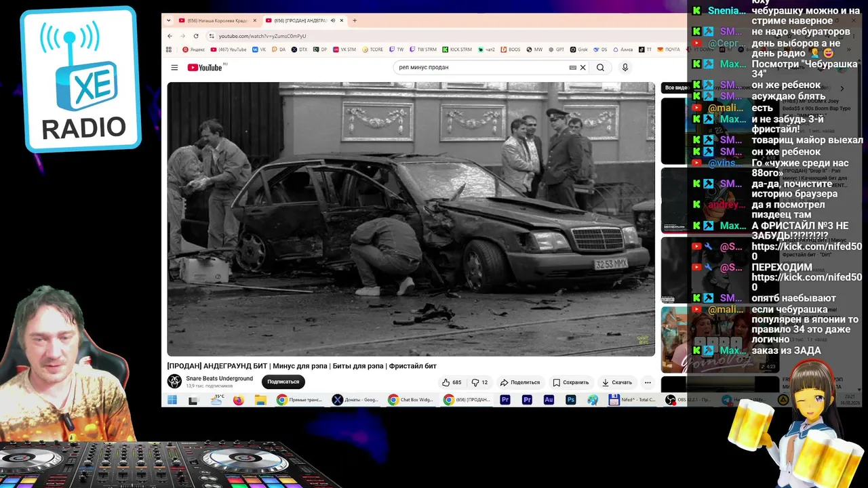The height and width of the screenshot is (488, 868).
Task: Open the tab search dropdown in Chrome
Action: click(x=169, y=20)
